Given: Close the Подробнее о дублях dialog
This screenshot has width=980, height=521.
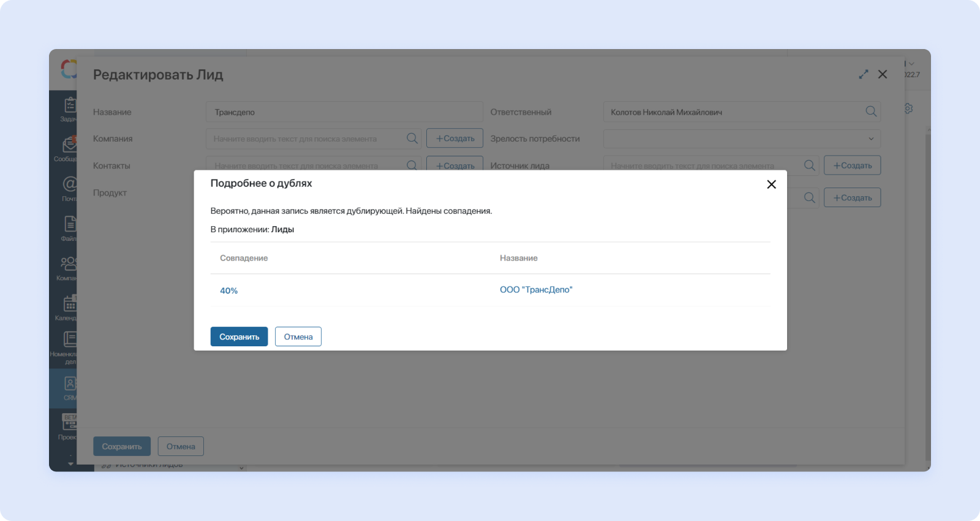Looking at the screenshot, I should point(771,184).
